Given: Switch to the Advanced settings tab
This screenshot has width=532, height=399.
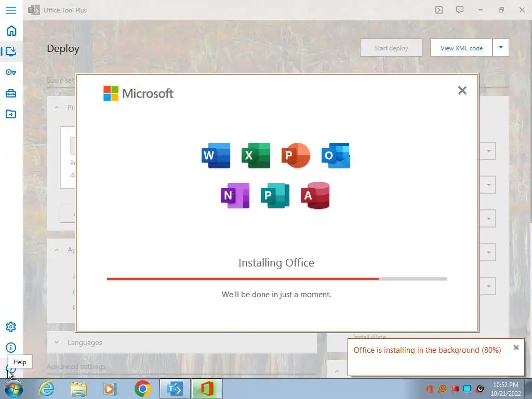Looking at the screenshot, I should (76, 366).
